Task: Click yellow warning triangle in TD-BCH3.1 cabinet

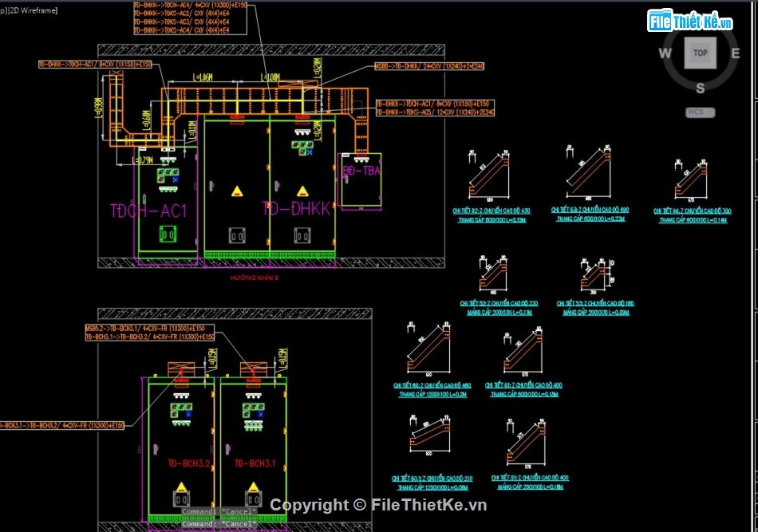Action: [x=253, y=487]
